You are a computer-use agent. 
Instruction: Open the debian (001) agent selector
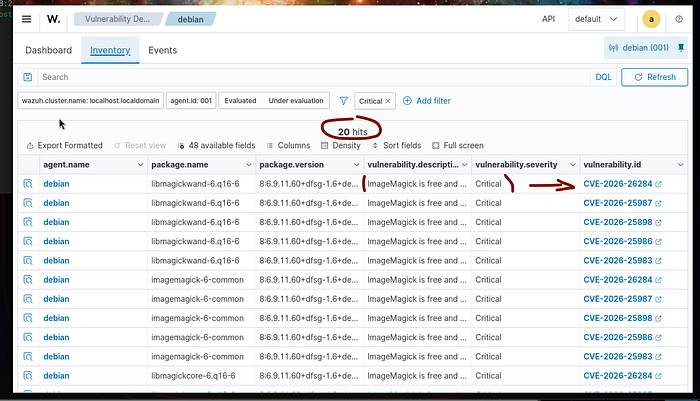[639, 48]
